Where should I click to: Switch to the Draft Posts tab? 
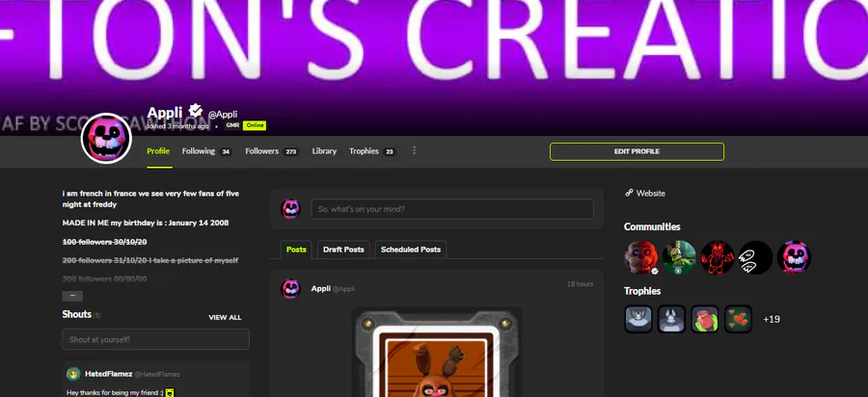(x=343, y=250)
